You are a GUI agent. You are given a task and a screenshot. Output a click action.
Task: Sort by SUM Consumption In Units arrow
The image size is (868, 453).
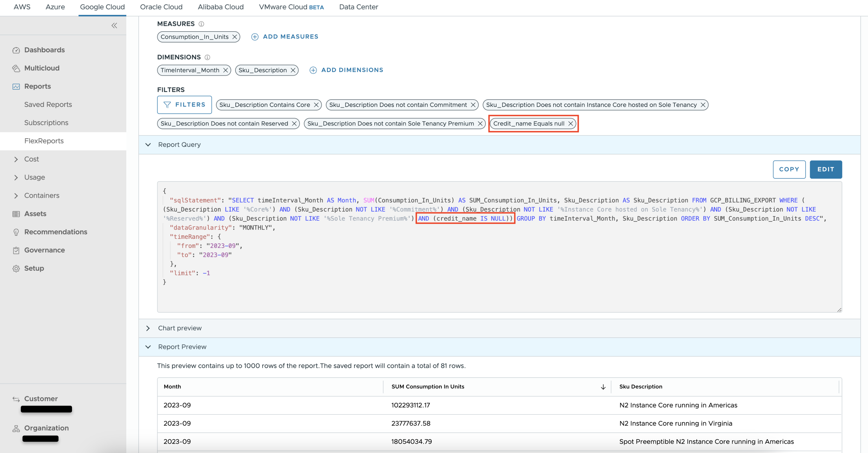pyautogui.click(x=603, y=387)
